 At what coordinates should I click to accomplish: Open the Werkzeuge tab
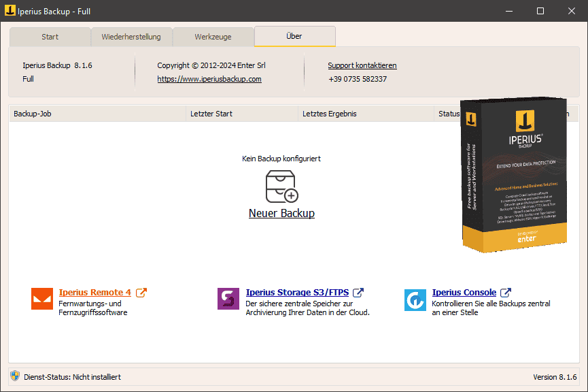click(x=213, y=37)
